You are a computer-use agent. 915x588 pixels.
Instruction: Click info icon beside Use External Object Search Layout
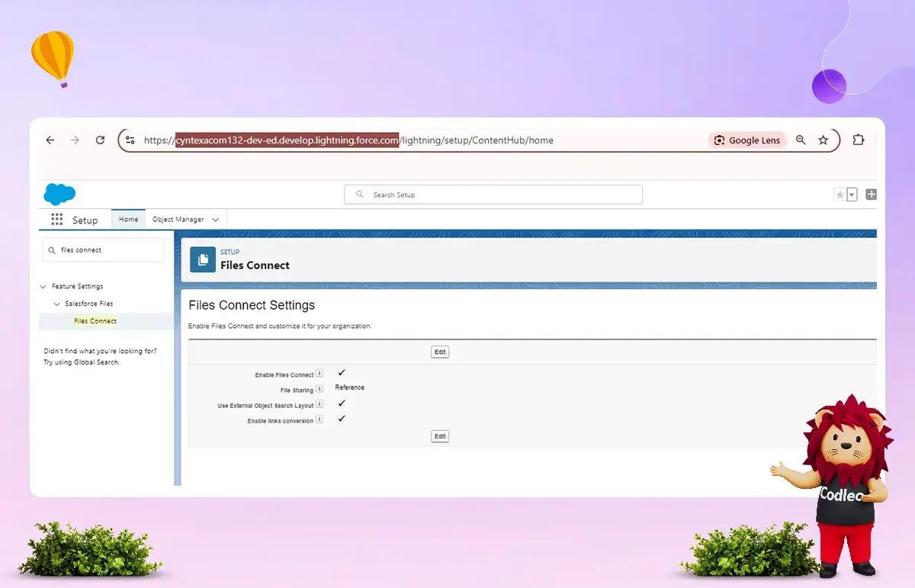coord(319,404)
